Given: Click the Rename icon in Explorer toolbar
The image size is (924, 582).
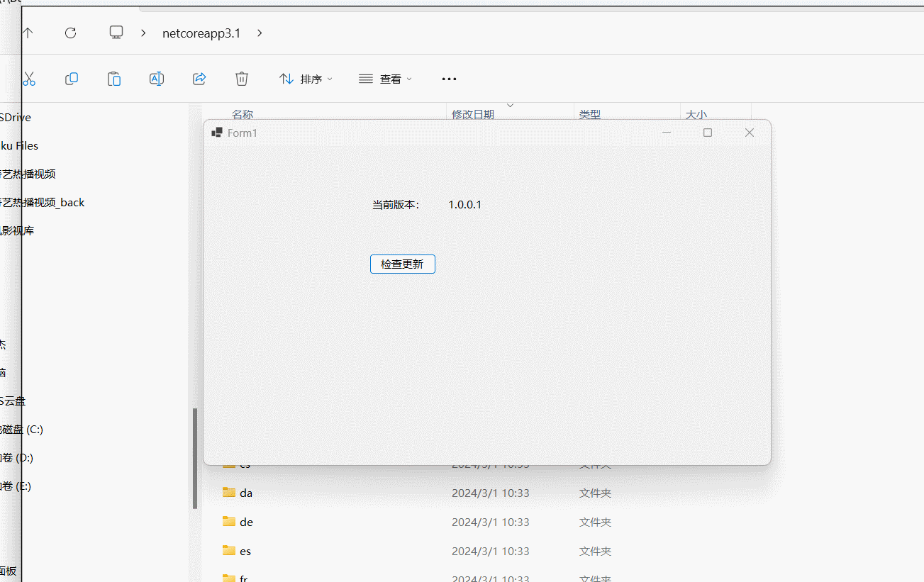Looking at the screenshot, I should pos(157,79).
